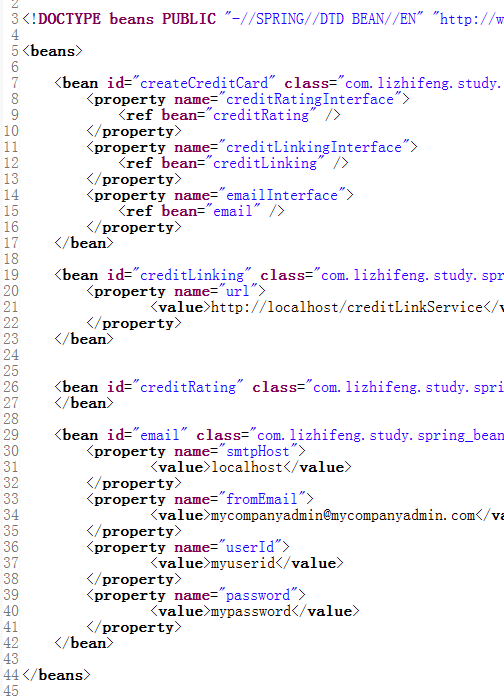The width and height of the screenshot is (504, 696).
Task: Click line number 34 in the gutter
Action: point(11,514)
